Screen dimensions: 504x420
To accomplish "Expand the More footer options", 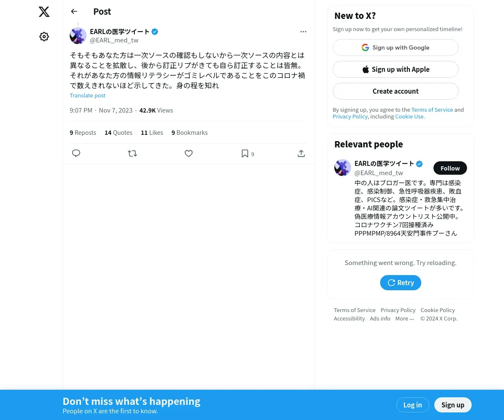I will click(x=404, y=318).
